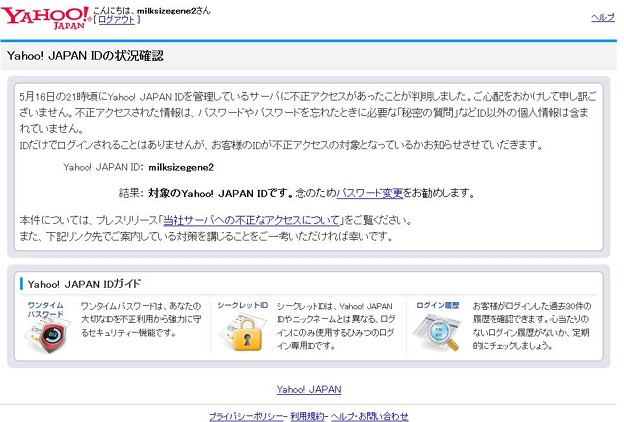Click the login history magnifier icon
The image size is (624, 422).
tap(437, 332)
